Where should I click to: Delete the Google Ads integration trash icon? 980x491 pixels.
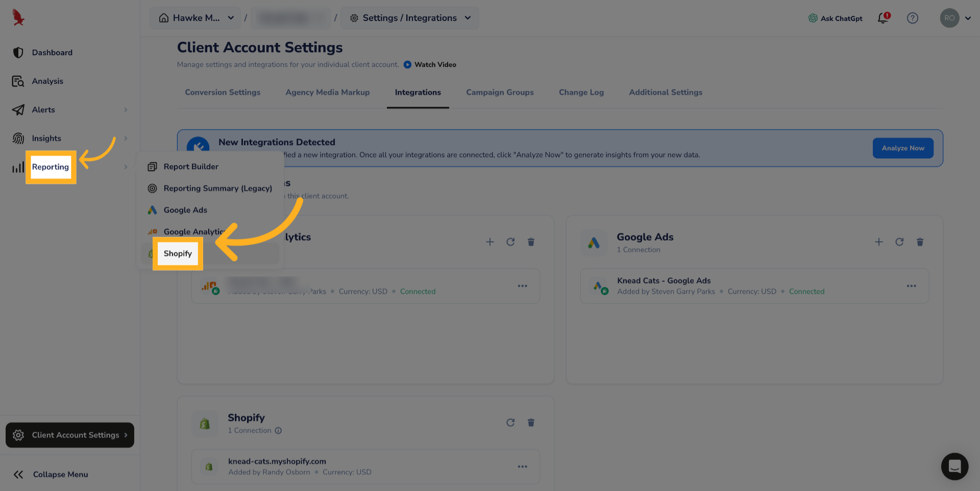pos(920,242)
